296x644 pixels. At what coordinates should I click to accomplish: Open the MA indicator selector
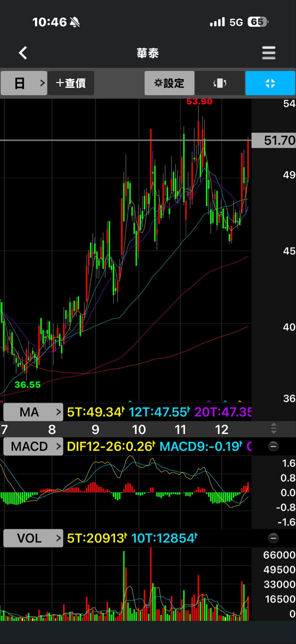(33, 412)
